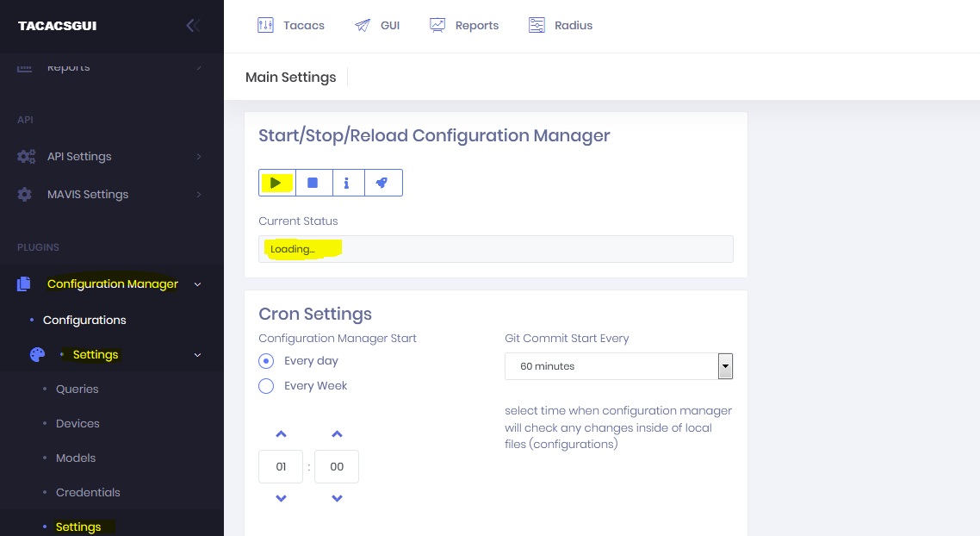
Task: Click the rocket force-start button
Action: point(382,183)
